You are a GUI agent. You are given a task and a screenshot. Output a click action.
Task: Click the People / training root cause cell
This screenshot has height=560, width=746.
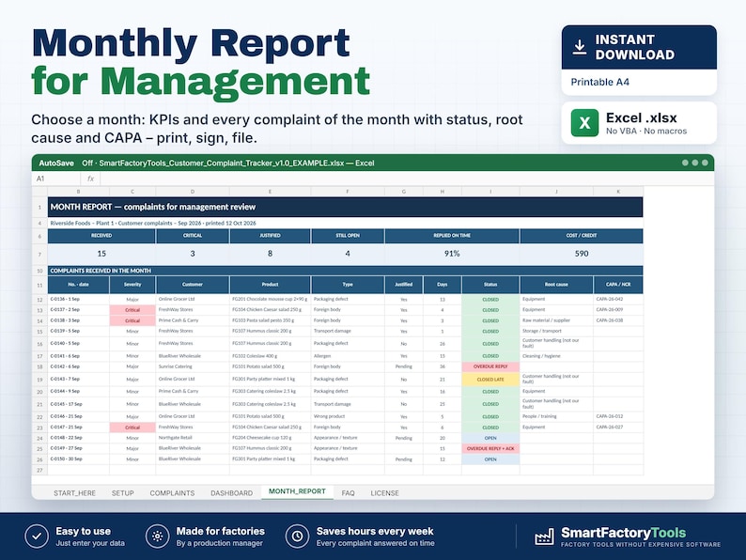(556, 416)
